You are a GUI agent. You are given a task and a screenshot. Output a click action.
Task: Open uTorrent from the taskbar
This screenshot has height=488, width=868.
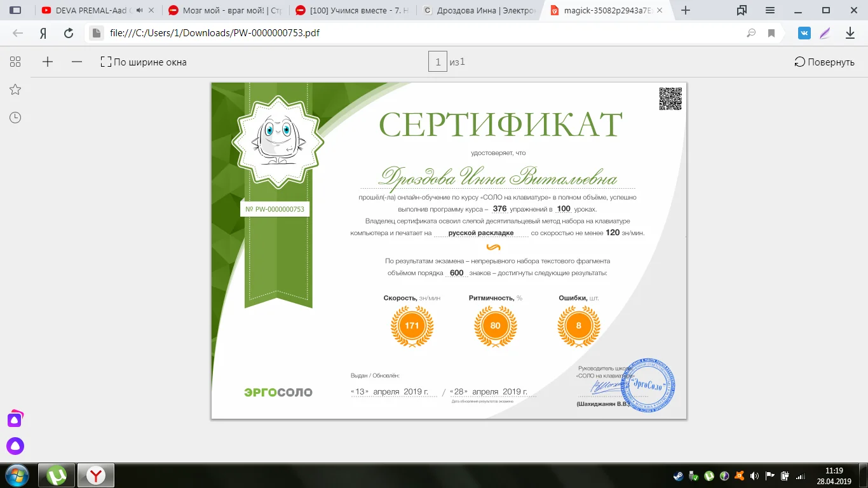tap(57, 475)
